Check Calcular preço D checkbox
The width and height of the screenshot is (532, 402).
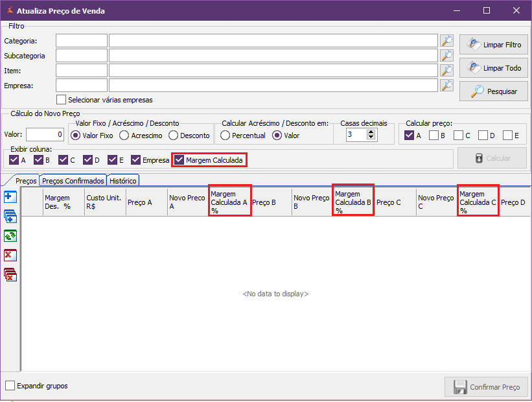483,136
